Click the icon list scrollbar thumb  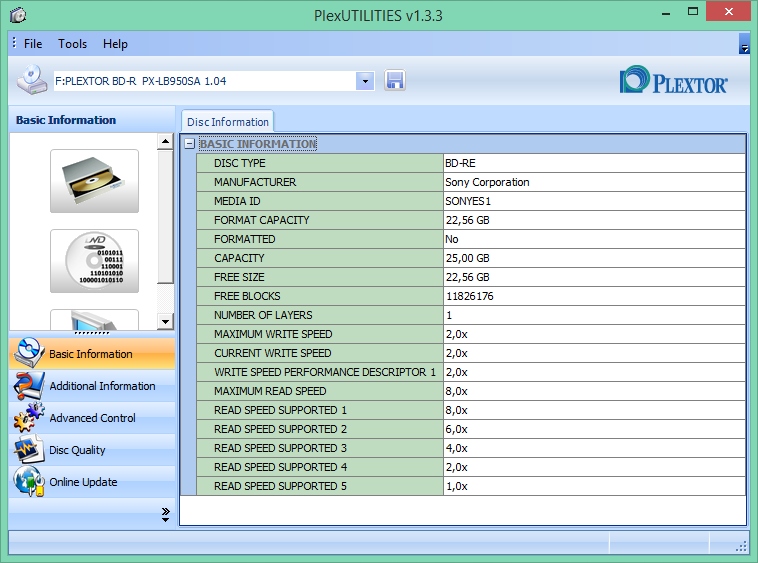click(165, 217)
